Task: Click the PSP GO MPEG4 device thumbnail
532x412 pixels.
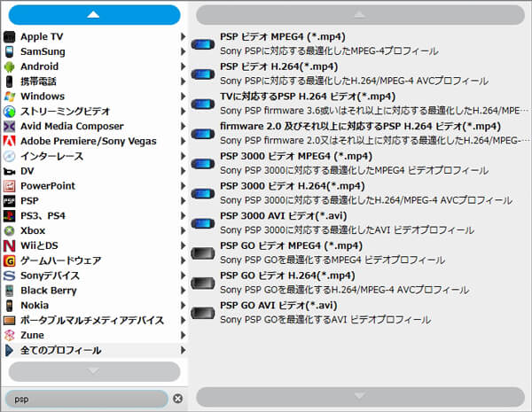Action: pos(202,253)
